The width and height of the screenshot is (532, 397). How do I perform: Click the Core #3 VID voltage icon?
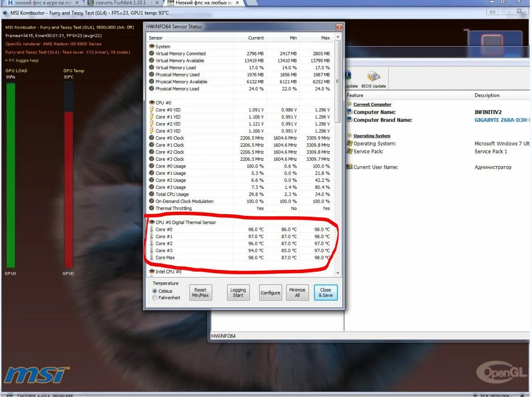[x=152, y=131]
